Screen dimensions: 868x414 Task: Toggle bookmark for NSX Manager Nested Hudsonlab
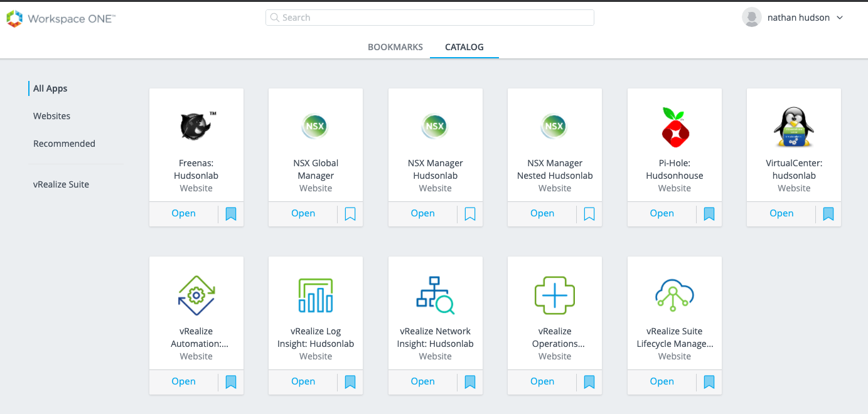click(x=589, y=214)
